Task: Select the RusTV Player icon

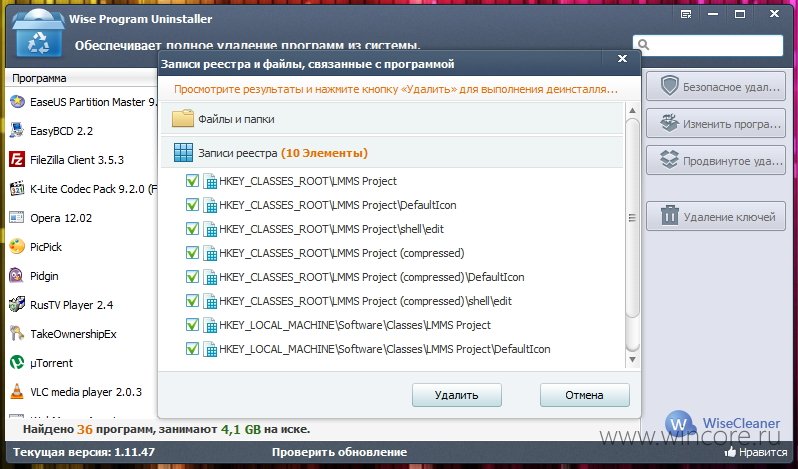Action: pyautogui.click(x=17, y=305)
